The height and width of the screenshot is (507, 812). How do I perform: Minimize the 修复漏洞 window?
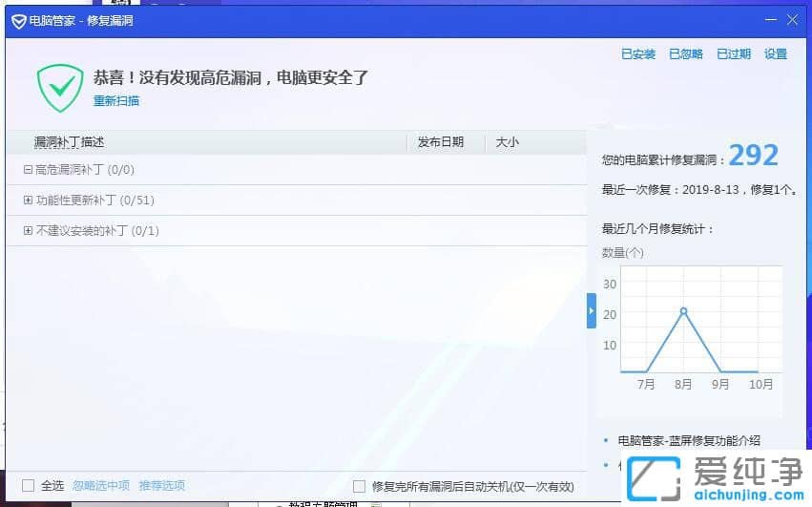[771, 20]
